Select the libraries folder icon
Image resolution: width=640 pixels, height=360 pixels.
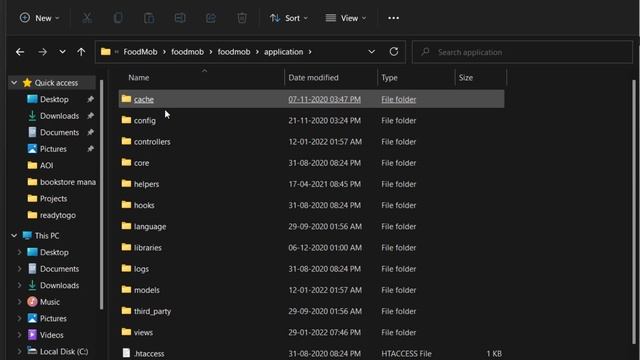126,247
